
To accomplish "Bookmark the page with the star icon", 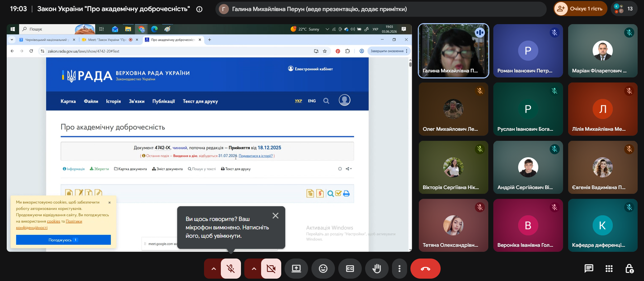I will coord(325,51).
